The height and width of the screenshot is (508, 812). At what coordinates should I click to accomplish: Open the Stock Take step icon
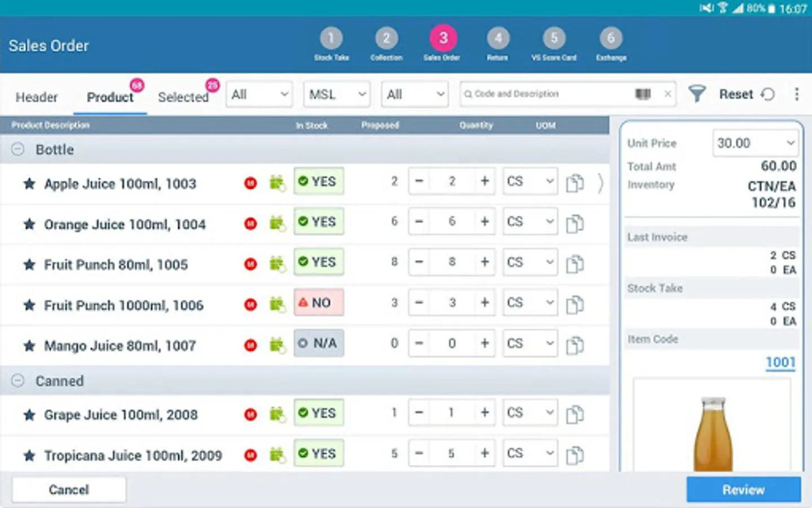click(331, 38)
